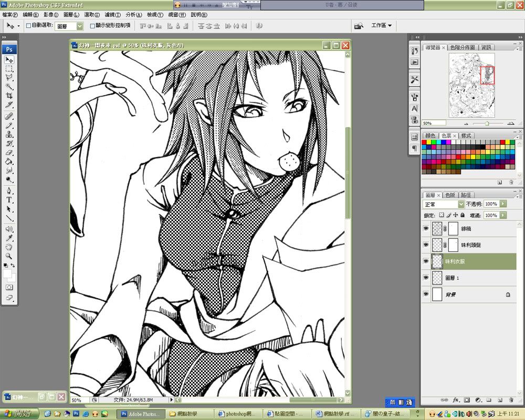525x420 pixels.
Task: Adjust the navigator zoom slider
Action: 487,123
